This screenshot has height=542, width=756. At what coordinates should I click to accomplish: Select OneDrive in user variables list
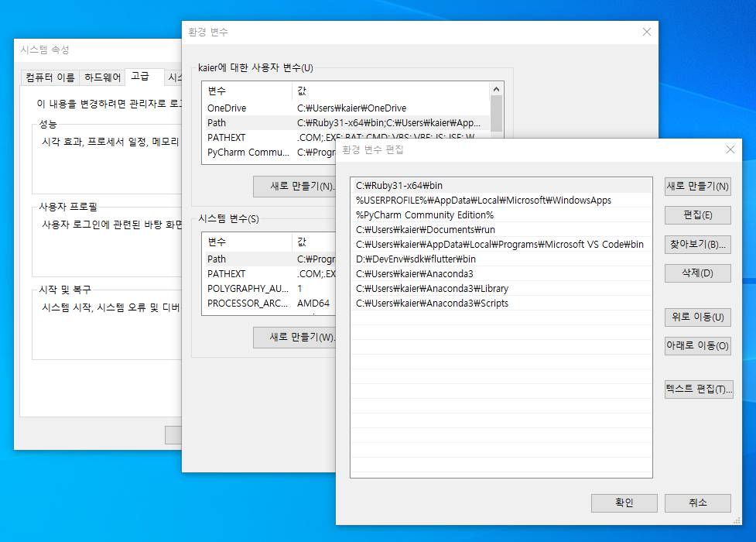pos(227,108)
